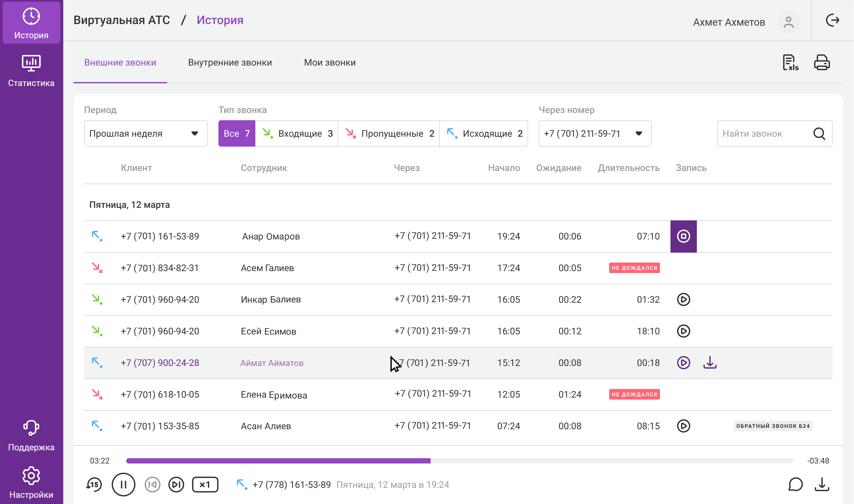Image resolution: width=854 pixels, height=504 pixels.
Task: Select client number +7 (701) 834-82-31
Action: [x=160, y=268]
